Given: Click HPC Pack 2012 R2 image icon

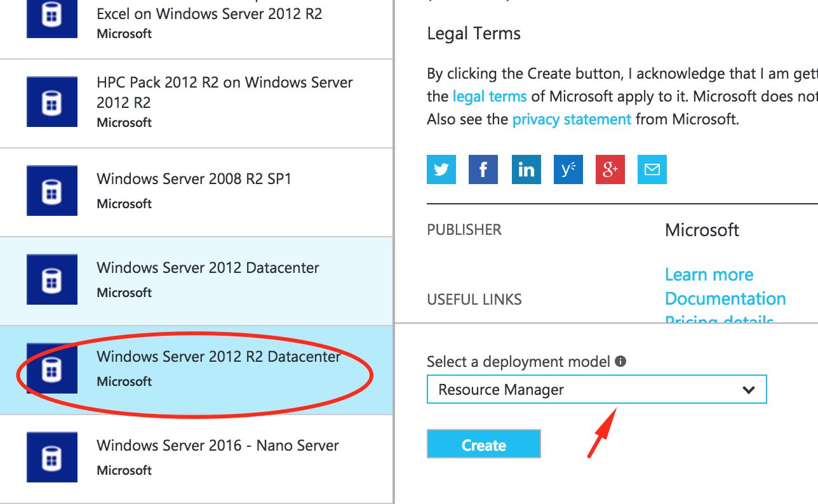Looking at the screenshot, I should click(x=52, y=102).
